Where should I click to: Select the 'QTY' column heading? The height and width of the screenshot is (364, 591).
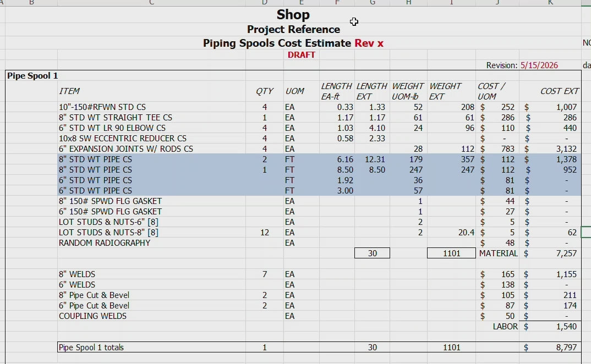[264, 91]
